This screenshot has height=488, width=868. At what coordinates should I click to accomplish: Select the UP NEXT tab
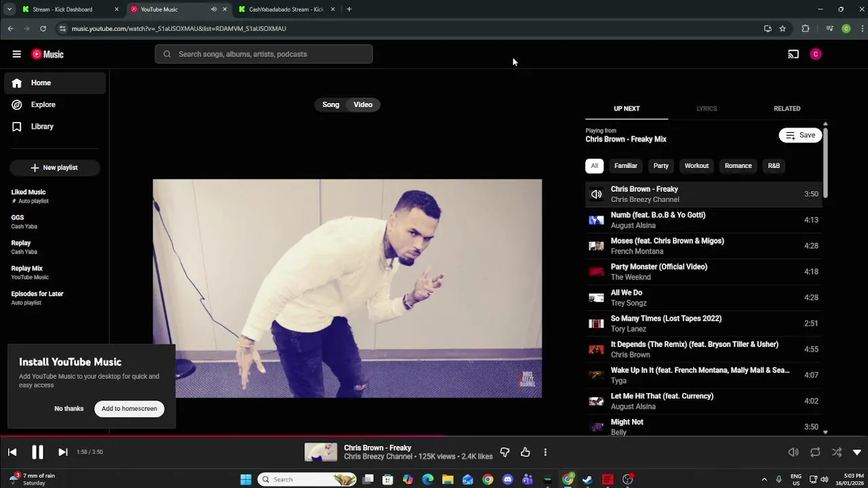[627, 108]
